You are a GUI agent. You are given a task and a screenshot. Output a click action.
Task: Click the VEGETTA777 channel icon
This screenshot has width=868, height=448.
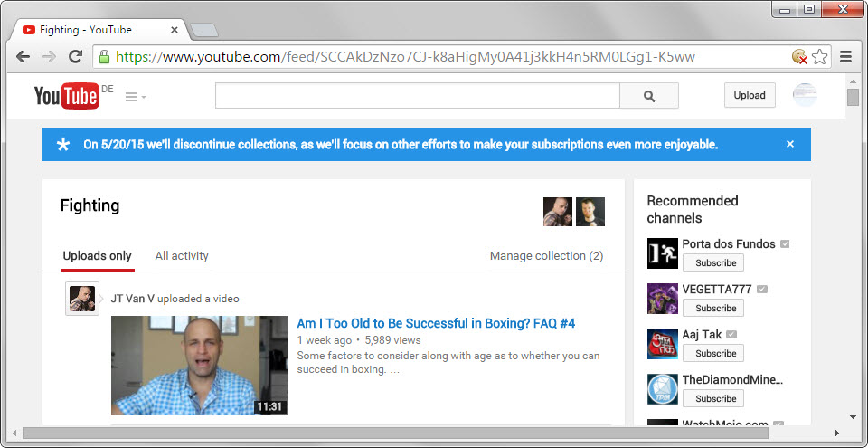pyautogui.click(x=663, y=299)
